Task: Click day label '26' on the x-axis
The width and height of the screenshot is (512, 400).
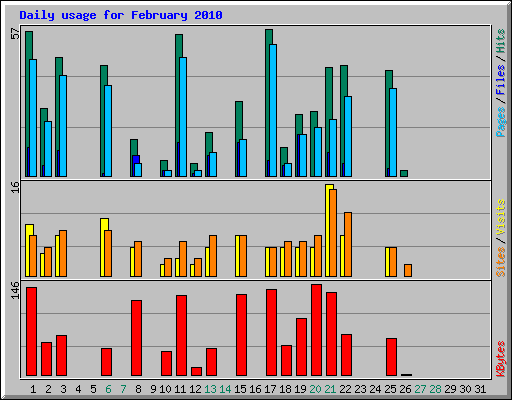Action: point(405,389)
